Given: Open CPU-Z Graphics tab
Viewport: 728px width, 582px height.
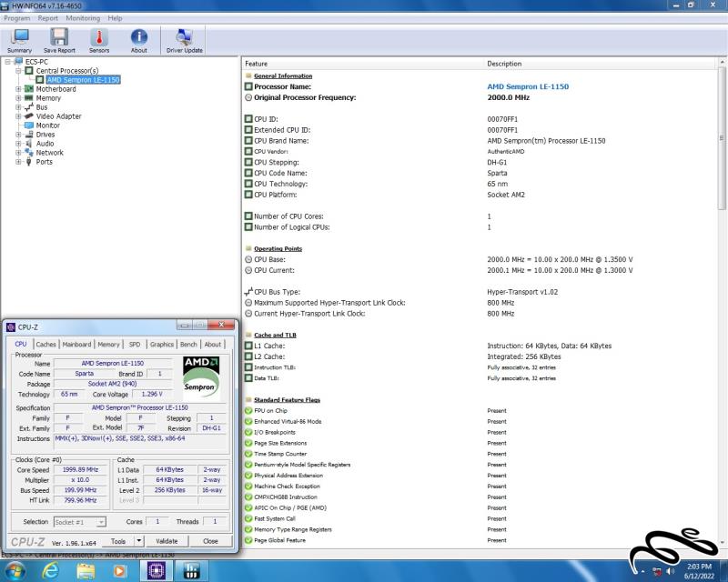Looking at the screenshot, I should pos(162,344).
